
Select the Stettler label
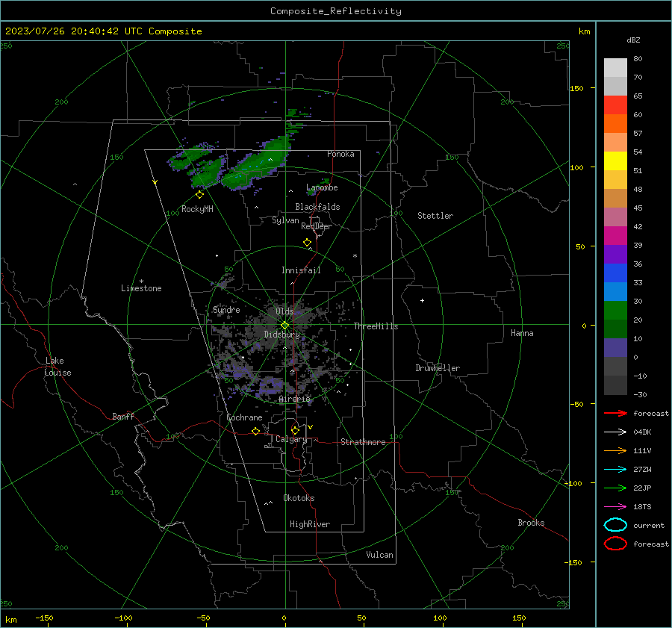435,216
